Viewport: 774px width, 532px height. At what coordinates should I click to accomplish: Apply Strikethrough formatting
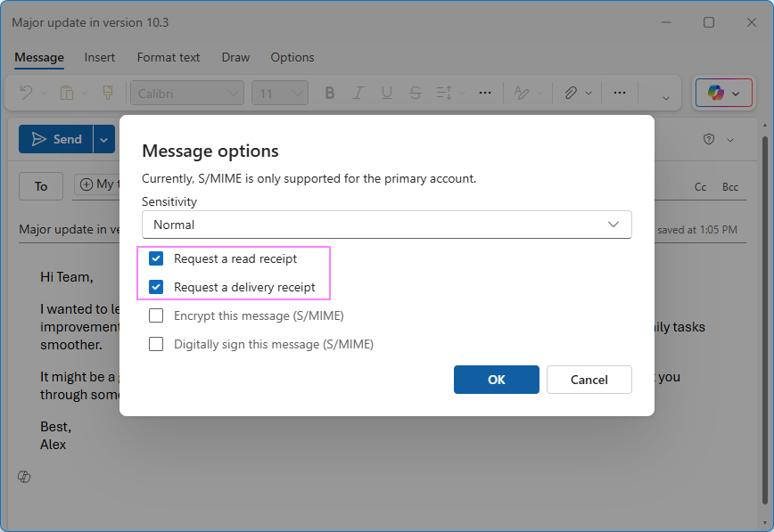[x=415, y=92]
